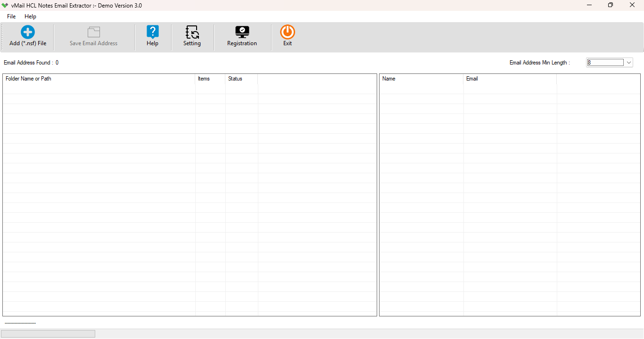Screen dimensions: 644x339
Task: Click the vMail app logo in title bar
Action: point(5,5)
